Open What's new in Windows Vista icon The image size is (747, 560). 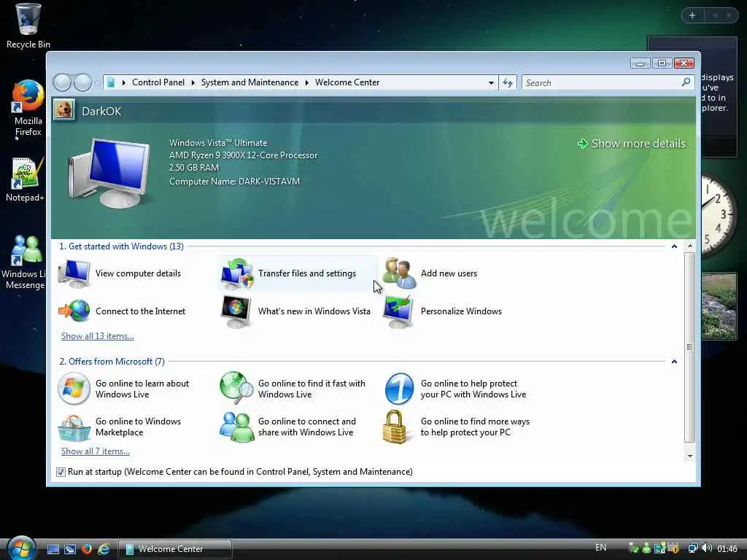pos(236,311)
